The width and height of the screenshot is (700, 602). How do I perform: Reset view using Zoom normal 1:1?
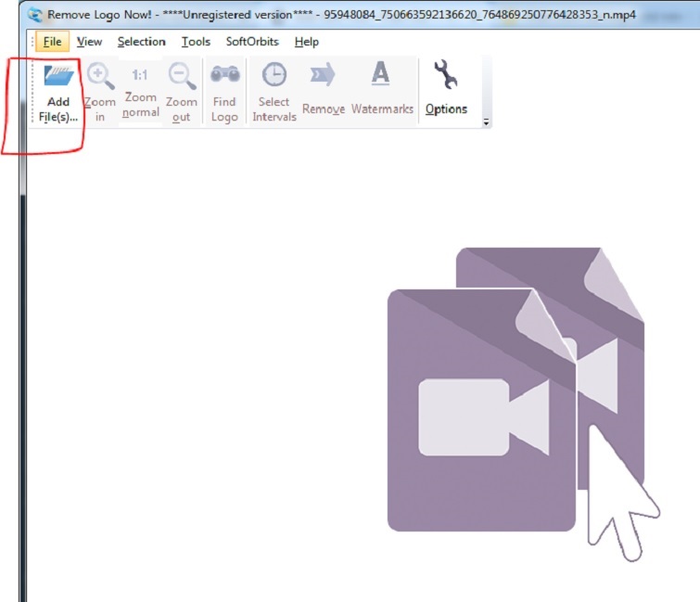(x=141, y=75)
